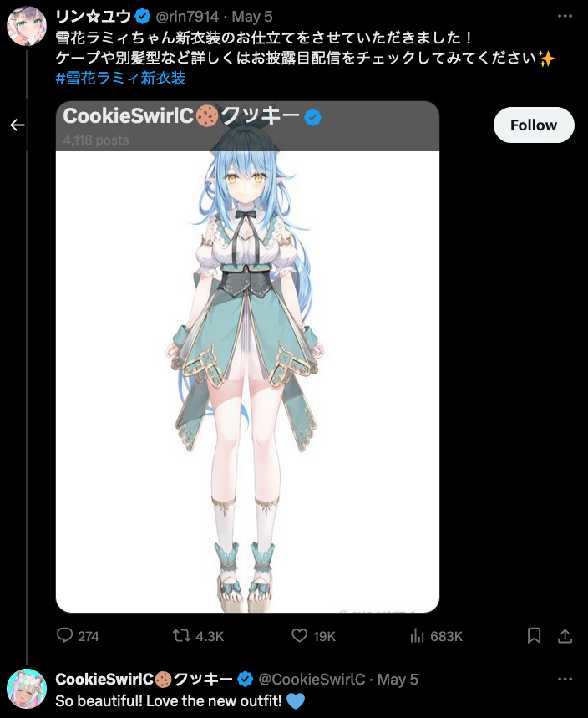This screenshot has width=588, height=718.
Task: Open the @rin7914 profile handle
Action: click(x=187, y=17)
